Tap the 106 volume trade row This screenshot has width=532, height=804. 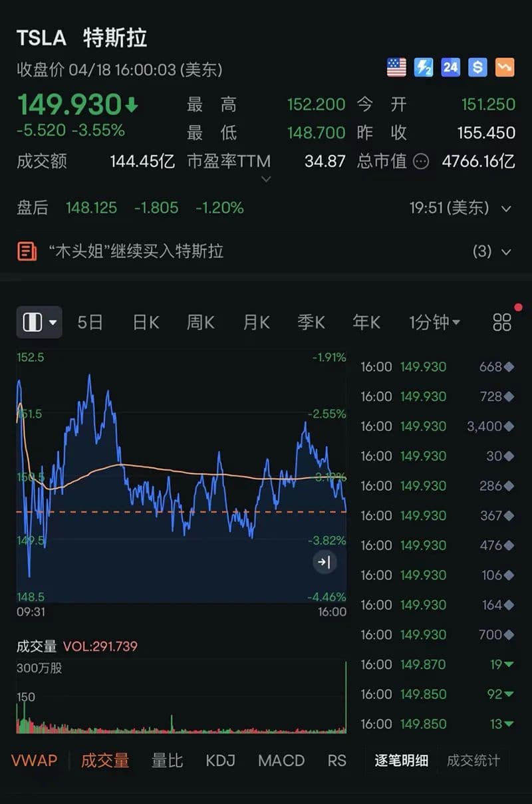[438, 575]
